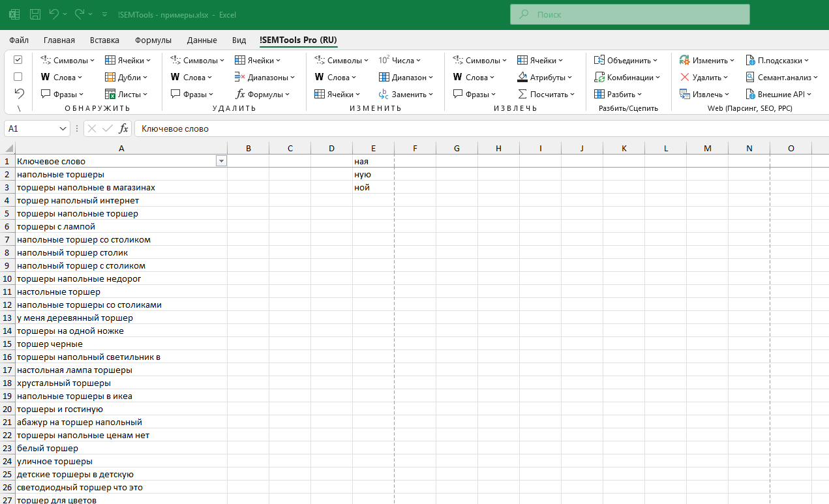Click the Поиск search field

(x=629, y=14)
